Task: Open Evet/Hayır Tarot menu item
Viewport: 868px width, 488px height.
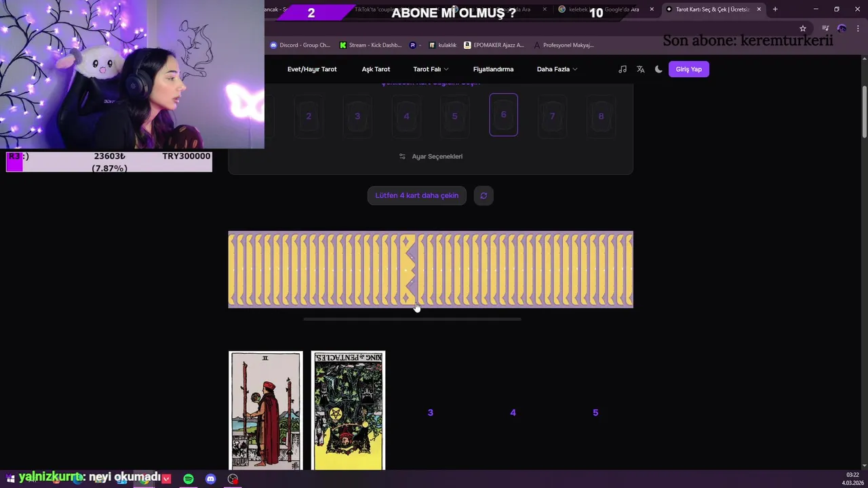Action: [x=312, y=69]
